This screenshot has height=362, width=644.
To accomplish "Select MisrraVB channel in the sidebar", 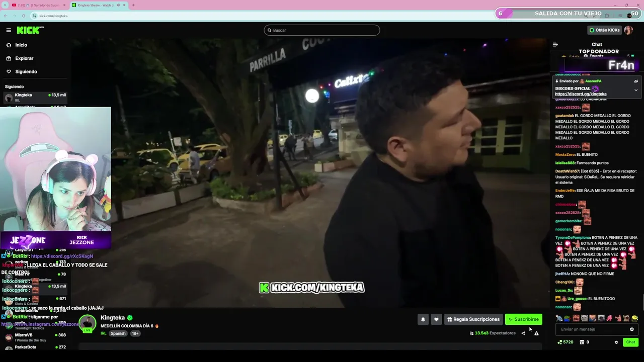I will point(35,337).
